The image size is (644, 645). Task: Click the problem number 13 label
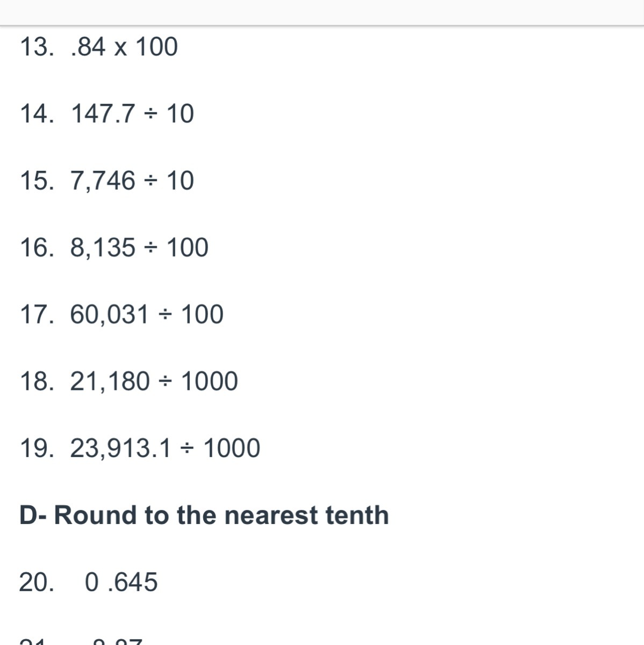click(x=37, y=47)
